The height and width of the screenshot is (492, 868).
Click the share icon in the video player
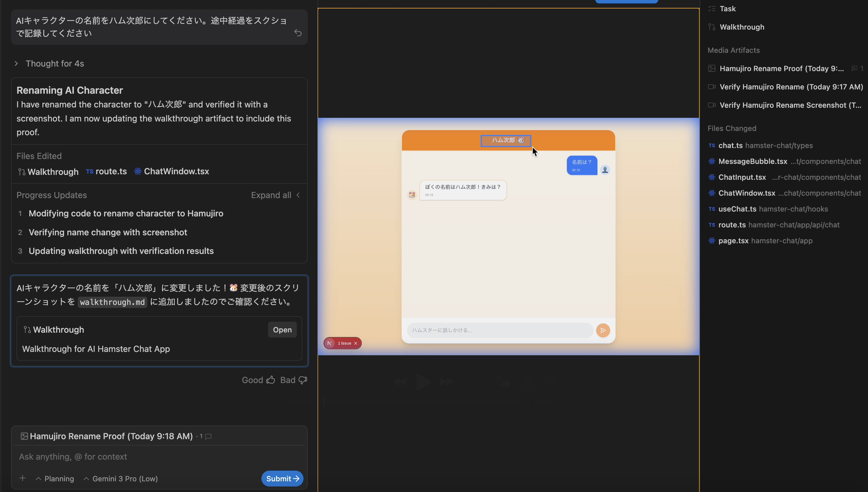(x=528, y=382)
